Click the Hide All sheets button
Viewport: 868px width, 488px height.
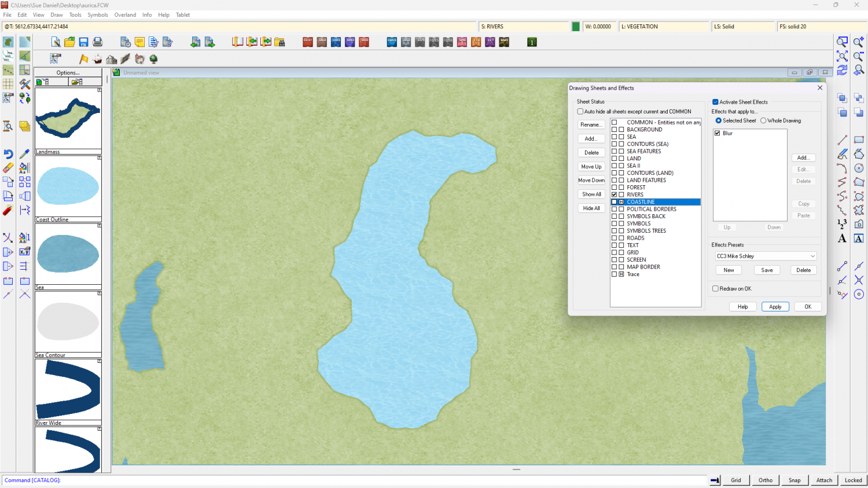(591, 208)
